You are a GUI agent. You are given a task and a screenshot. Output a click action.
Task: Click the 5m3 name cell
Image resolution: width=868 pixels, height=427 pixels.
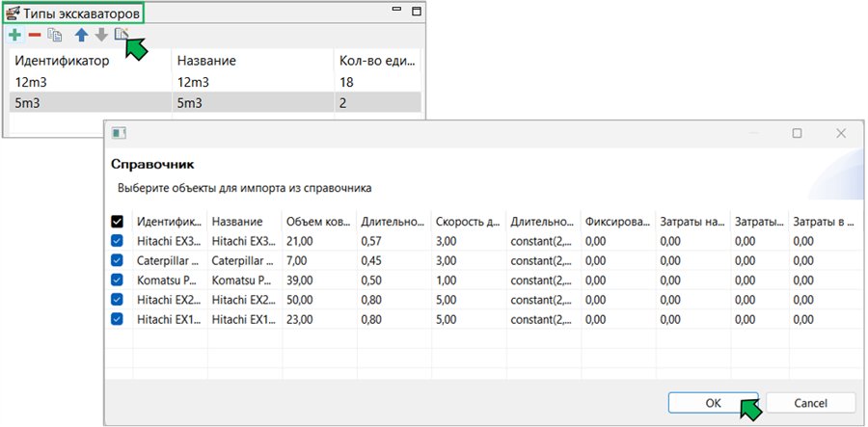[254, 103]
